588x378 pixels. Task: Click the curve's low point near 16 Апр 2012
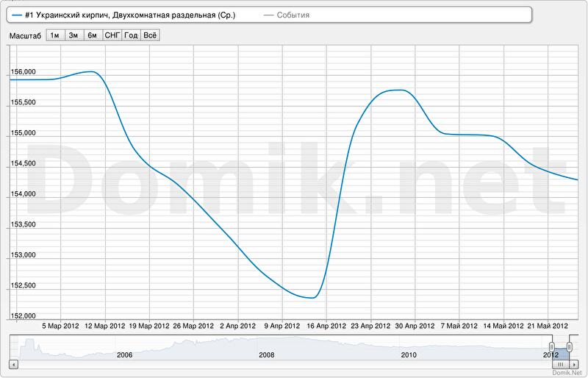click(313, 297)
